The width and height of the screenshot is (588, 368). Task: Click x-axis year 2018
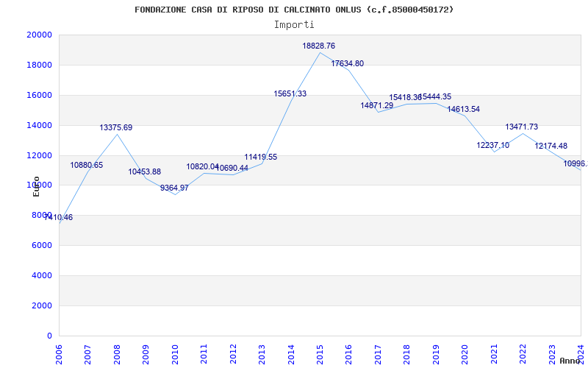(x=407, y=355)
